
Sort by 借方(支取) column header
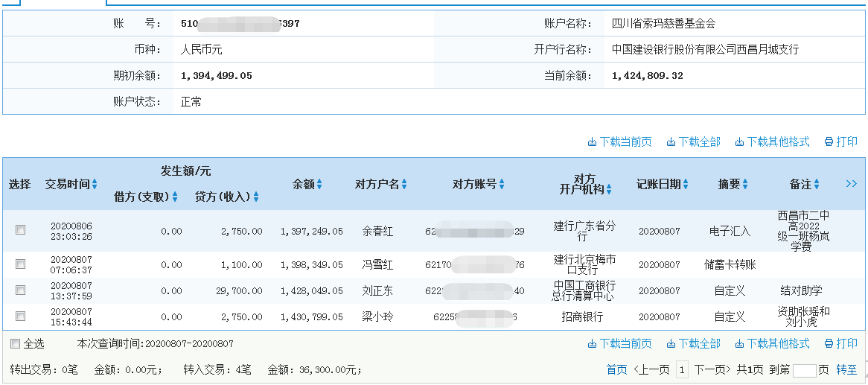(175, 197)
